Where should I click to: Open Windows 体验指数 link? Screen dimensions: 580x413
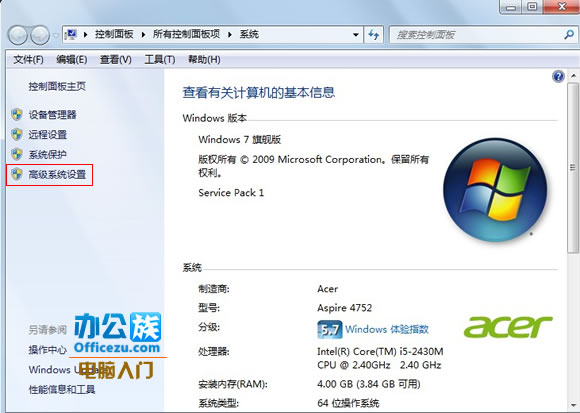tap(387, 329)
